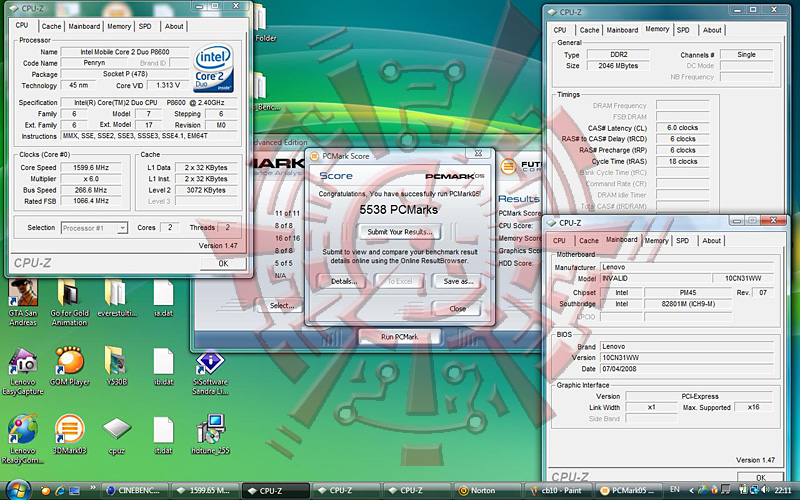Click the 22:11 taskbar clock

point(783,490)
